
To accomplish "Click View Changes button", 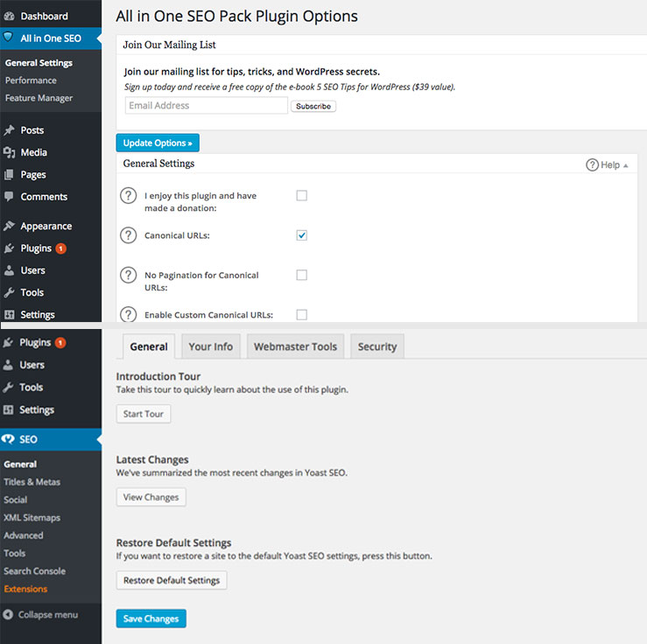I will point(151,497).
